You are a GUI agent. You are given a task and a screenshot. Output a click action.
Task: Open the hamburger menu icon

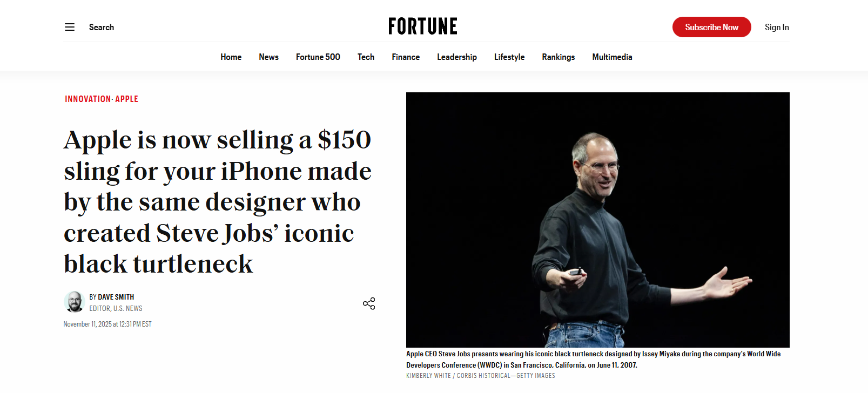point(70,27)
